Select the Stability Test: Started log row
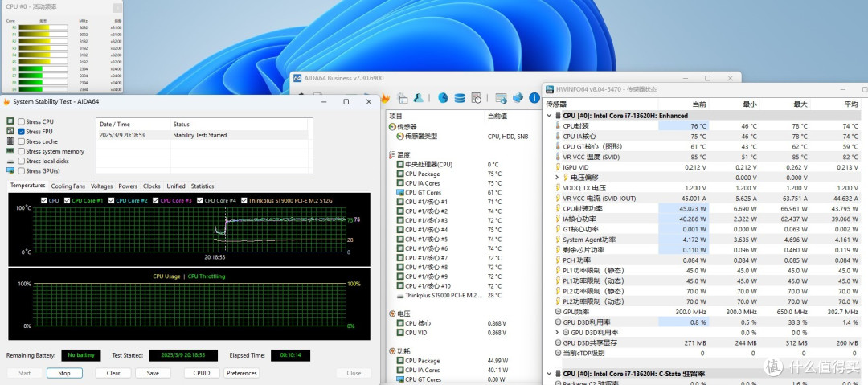Screen dimensions: 868x385 coord(204,135)
